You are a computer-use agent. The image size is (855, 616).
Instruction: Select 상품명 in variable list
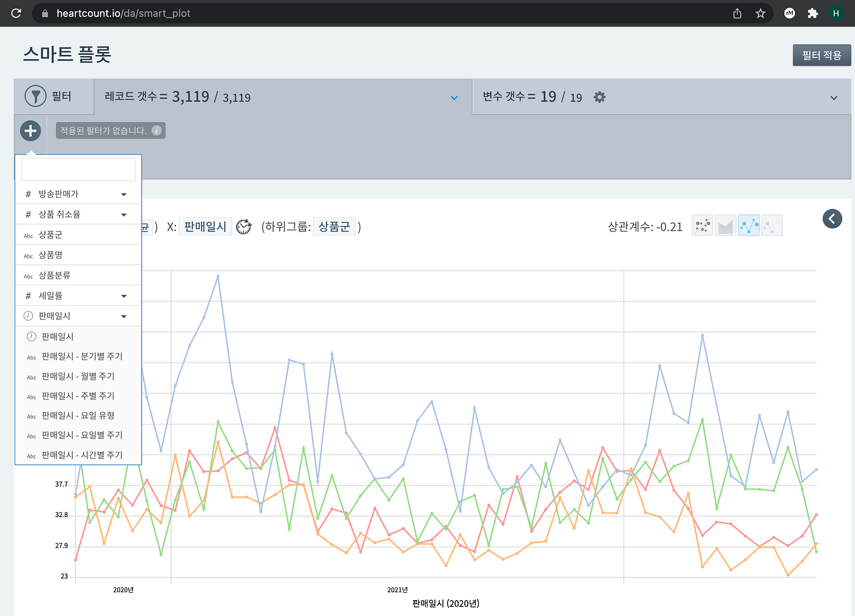tap(78, 255)
